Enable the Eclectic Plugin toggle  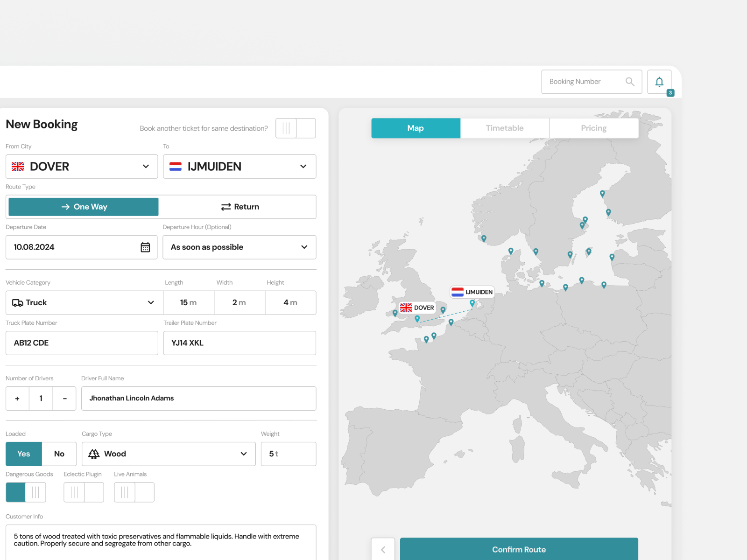[84, 492]
